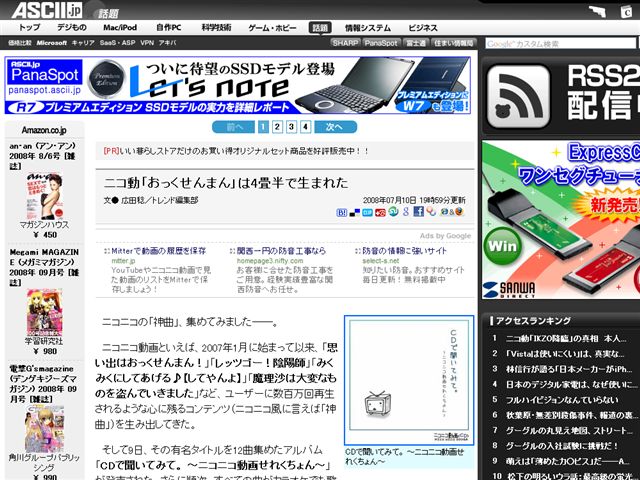Viewport: 640px width, 480px height.
Task: Click the ASCII.jp logo
Action: (x=47, y=10)
